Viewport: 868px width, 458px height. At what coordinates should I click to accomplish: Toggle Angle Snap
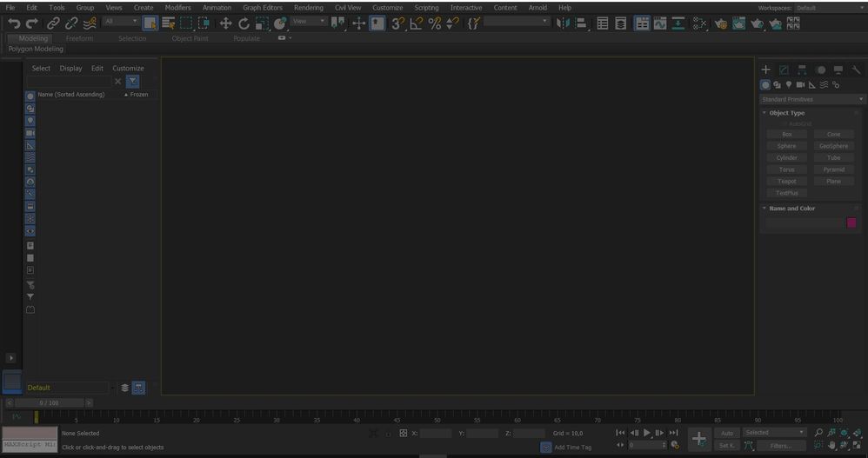click(417, 23)
